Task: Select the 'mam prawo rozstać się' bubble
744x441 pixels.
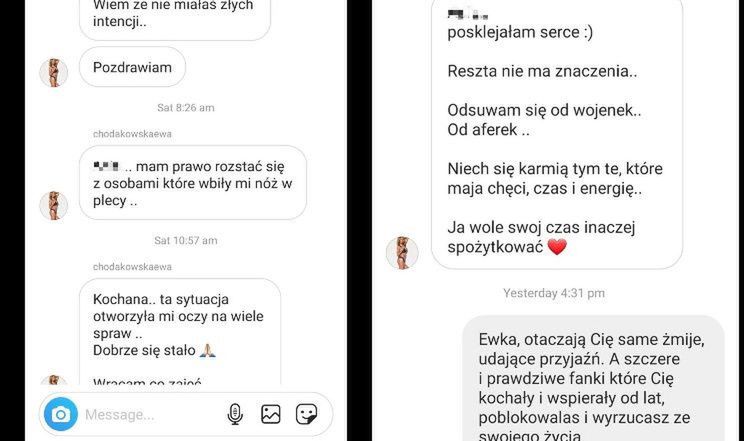Action: tap(193, 183)
